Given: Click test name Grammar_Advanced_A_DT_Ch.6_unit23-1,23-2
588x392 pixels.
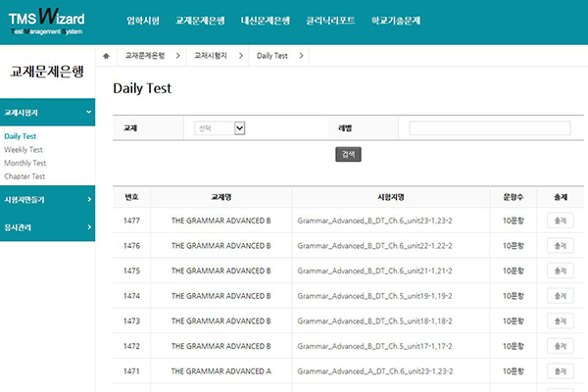Looking at the screenshot, I should click(x=375, y=371).
